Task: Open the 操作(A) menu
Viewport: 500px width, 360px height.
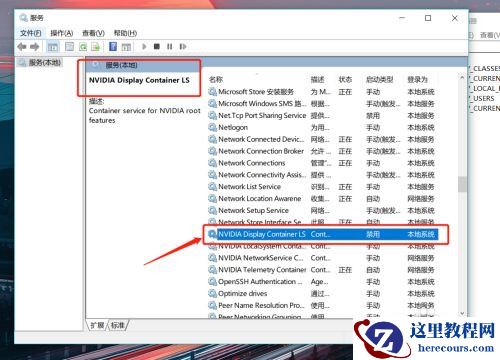Action: [x=62, y=33]
